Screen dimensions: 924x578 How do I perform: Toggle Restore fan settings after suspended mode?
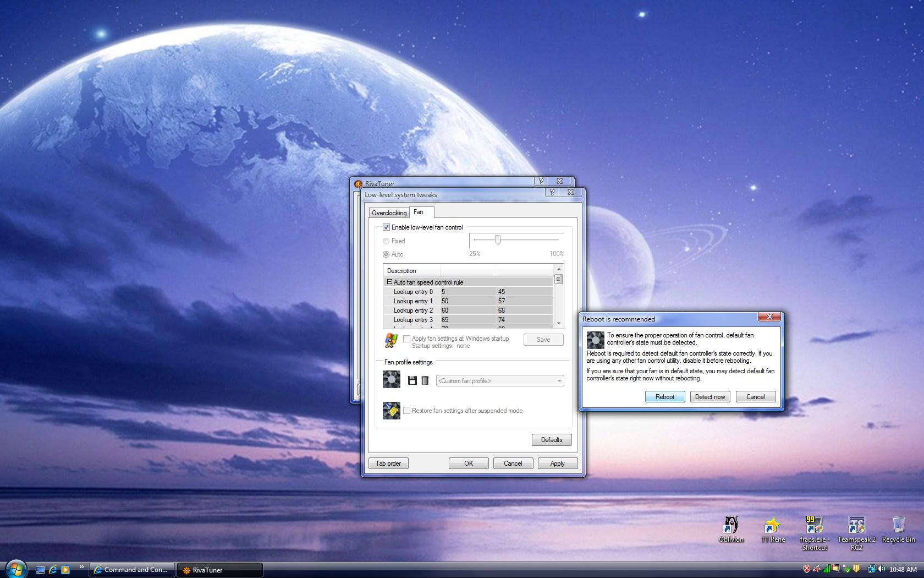[x=407, y=411]
